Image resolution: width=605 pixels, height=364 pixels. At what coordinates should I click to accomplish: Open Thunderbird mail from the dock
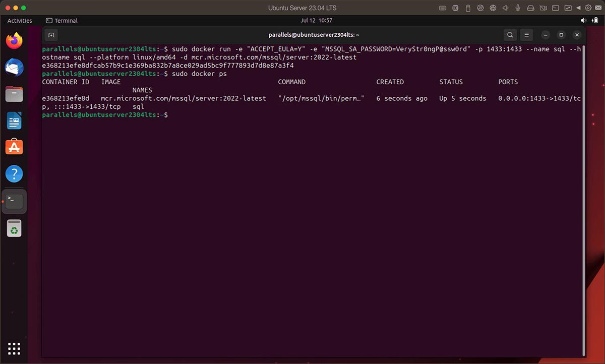(14, 68)
